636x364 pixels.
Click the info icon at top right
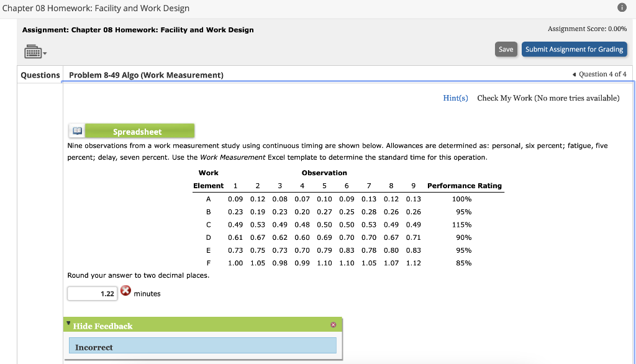(x=621, y=7)
